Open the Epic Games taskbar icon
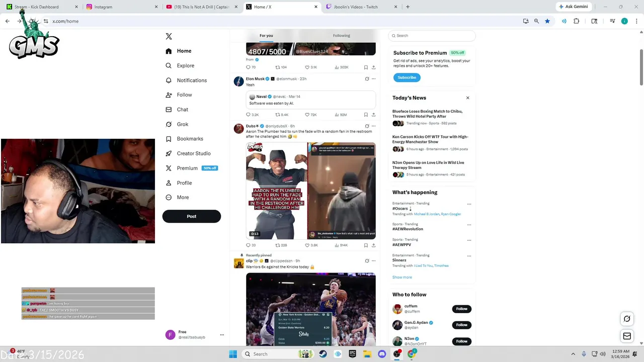This screenshot has width=644, height=362. tap(353, 354)
